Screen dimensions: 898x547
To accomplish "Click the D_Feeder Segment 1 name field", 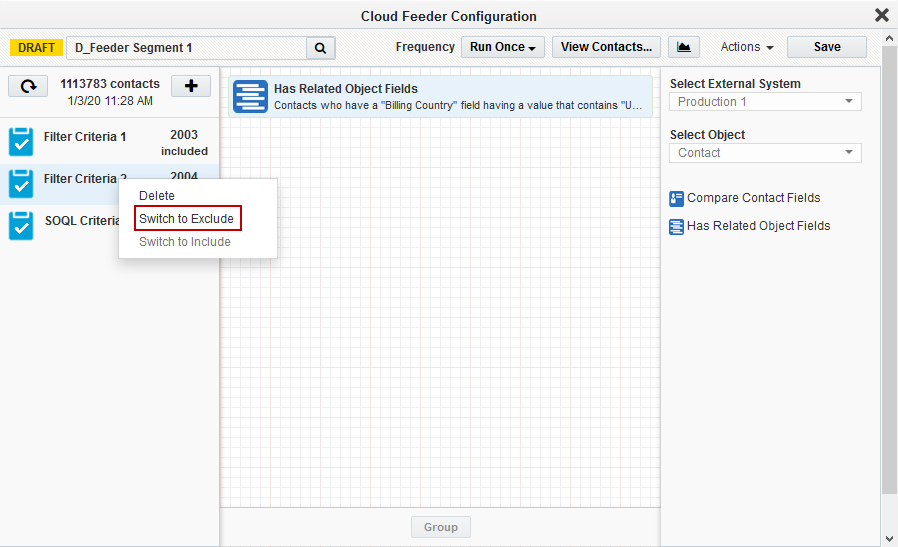I will coord(186,48).
